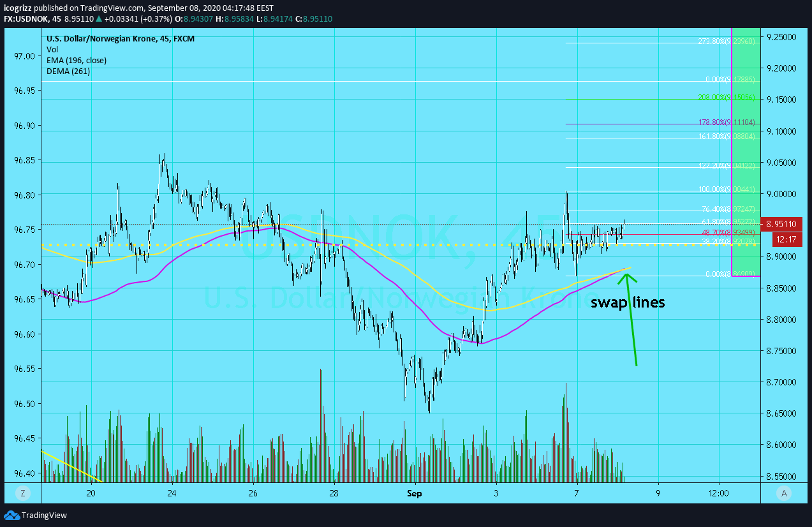Select the DEMA (261) indicator label
The image size is (812, 527).
[68, 71]
